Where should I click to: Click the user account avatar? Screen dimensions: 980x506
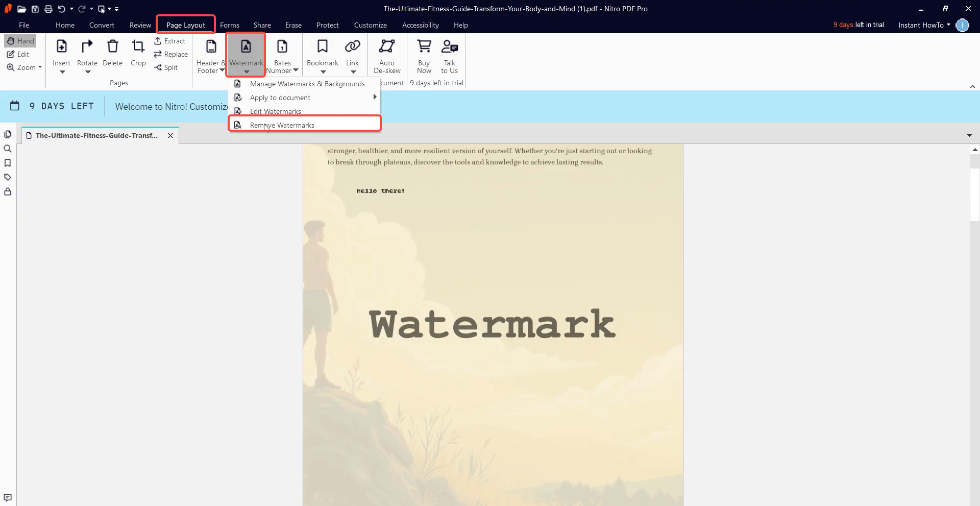[962, 25]
